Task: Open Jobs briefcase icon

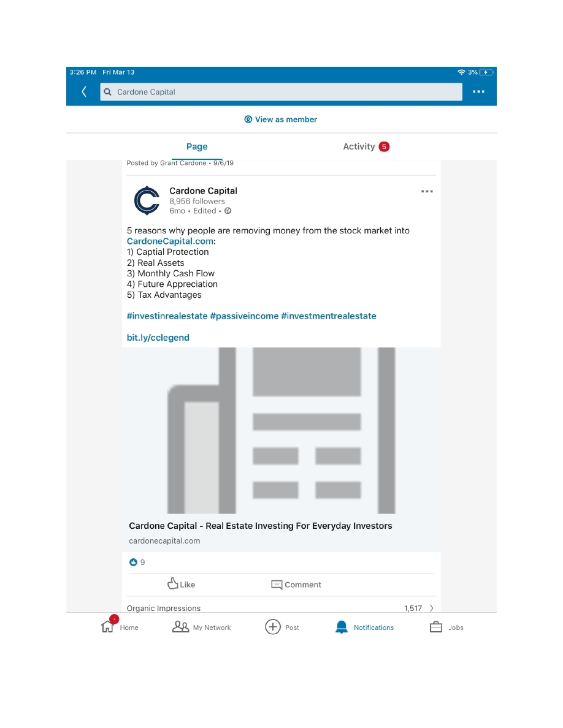Action: (x=436, y=627)
